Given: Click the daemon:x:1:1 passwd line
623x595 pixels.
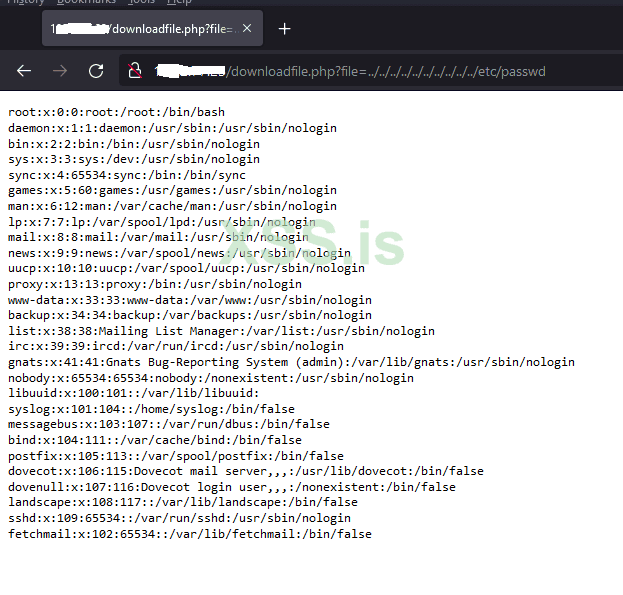Looking at the screenshot, I should pos(172,128).
